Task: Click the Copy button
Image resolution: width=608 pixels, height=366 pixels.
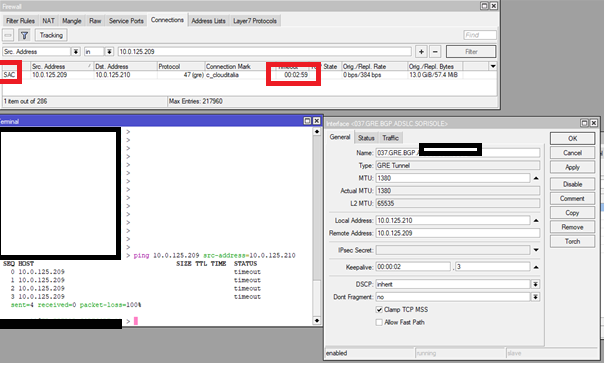Action: point(572,213)
